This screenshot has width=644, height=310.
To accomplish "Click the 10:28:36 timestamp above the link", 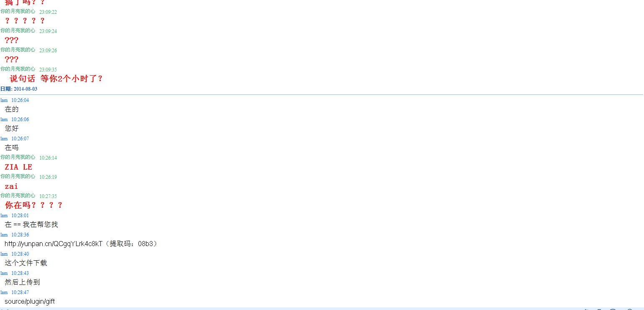I will coord(20,235).
